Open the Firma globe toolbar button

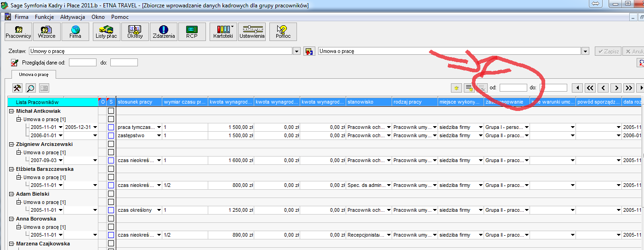pyautogui.click(x=75, y=31)
